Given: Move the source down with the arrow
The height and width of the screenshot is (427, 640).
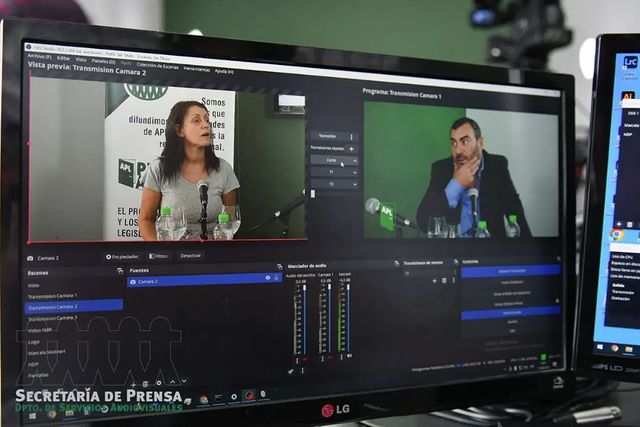Looking at the screenshot, I should pos(184,380).
